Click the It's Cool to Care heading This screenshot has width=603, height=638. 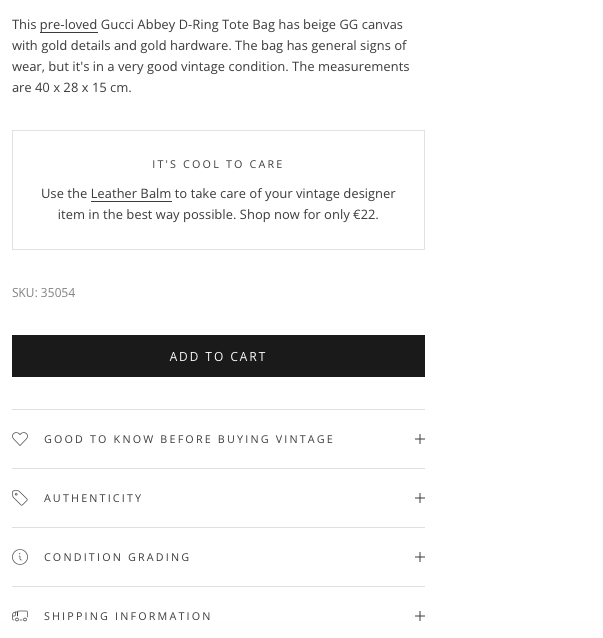218,164
